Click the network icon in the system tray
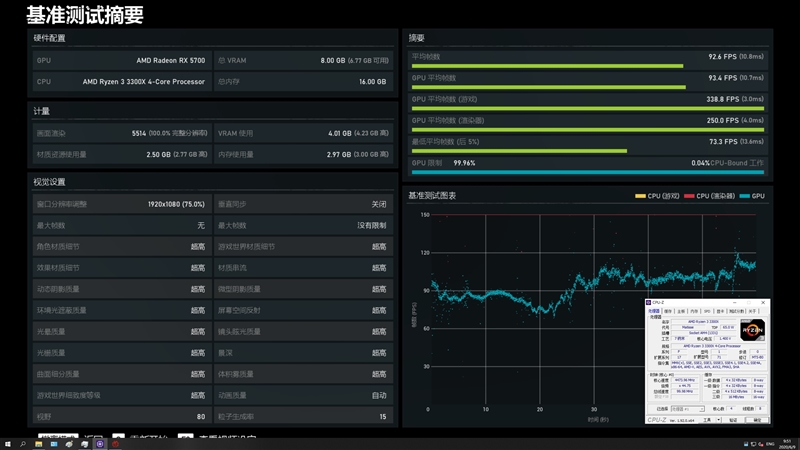The image size is (800, 450). tap(753, 444)
